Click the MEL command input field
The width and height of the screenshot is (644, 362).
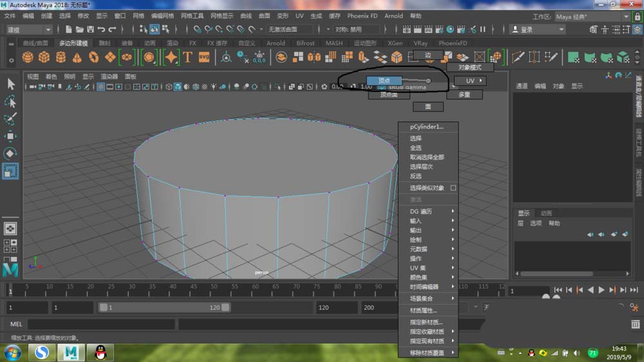[101, 324]
